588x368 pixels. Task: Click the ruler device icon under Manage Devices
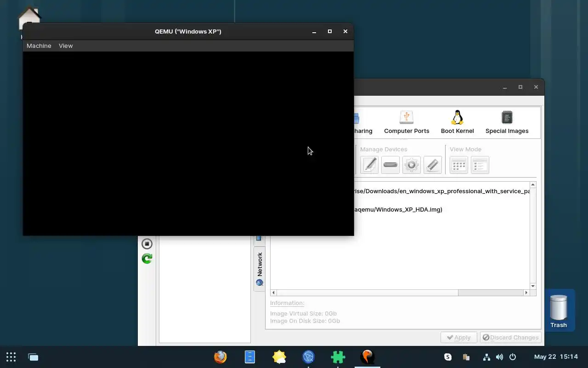(x=433, y=165)
